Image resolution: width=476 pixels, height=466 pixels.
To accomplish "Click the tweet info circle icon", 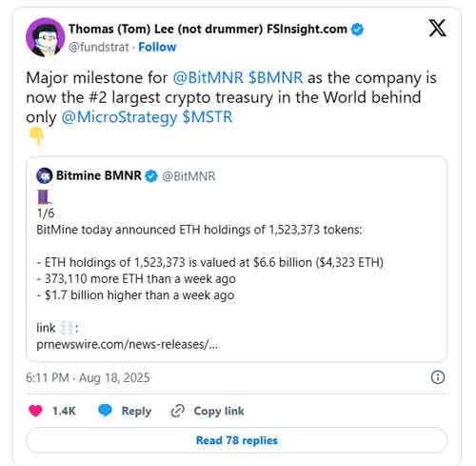I will point(438,377).
